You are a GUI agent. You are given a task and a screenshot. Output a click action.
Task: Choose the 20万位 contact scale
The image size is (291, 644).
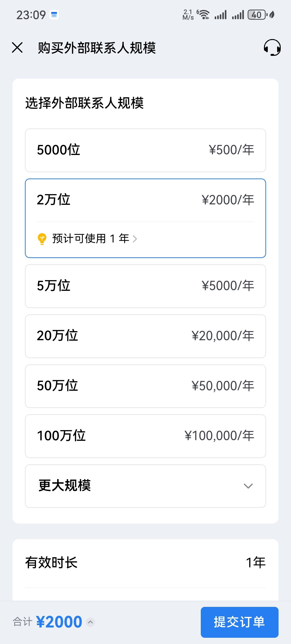(x=145, y=336)
